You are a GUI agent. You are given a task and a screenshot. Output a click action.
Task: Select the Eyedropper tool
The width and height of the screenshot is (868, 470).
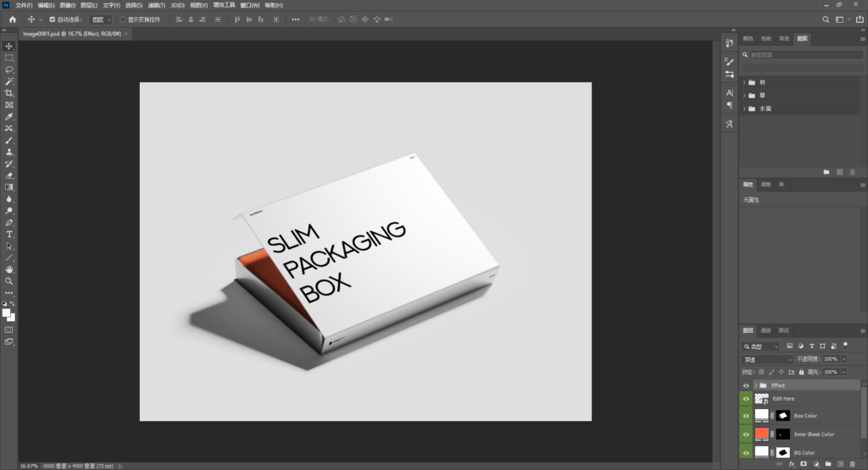point(8,117)
